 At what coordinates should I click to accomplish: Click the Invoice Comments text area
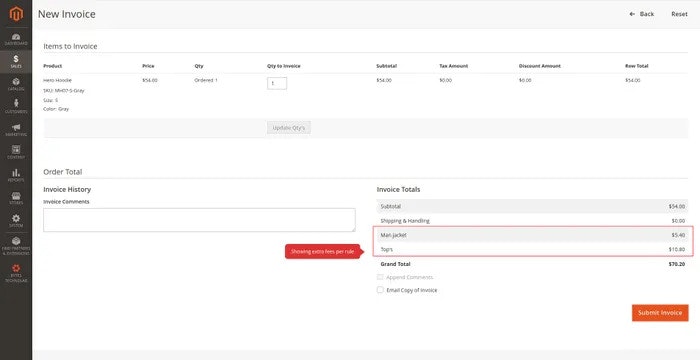click(x=199, y=220)
